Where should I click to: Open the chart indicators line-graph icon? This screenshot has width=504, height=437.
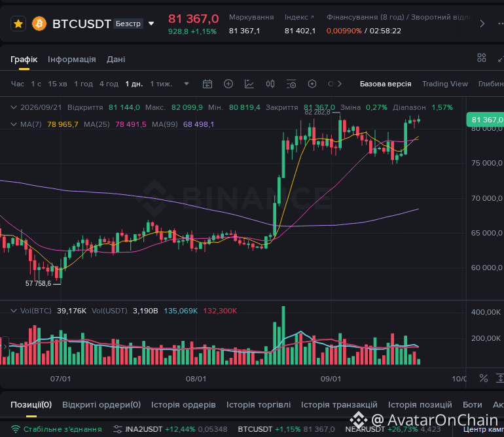click(249, 84)
